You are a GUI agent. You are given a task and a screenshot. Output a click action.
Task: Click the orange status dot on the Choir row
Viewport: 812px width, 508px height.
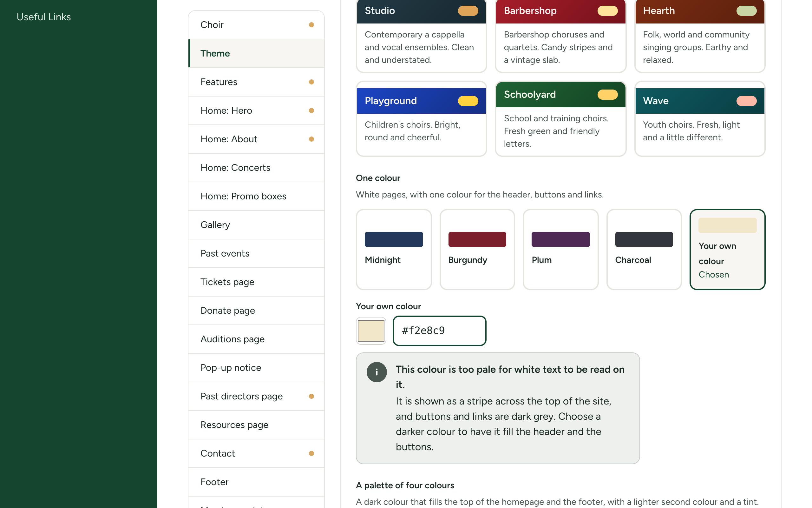311,25
